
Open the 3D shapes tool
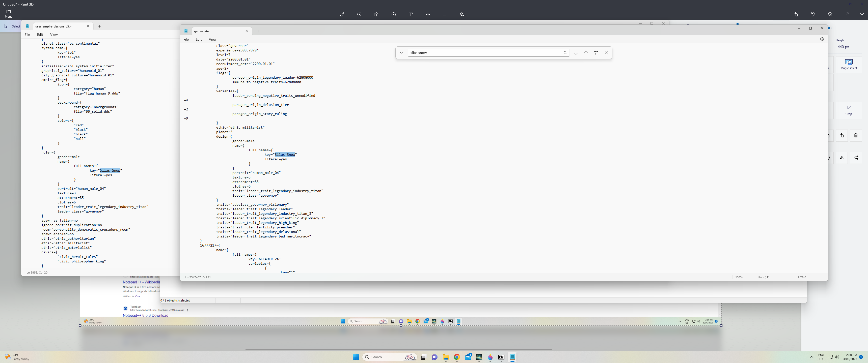pos(376,14)
